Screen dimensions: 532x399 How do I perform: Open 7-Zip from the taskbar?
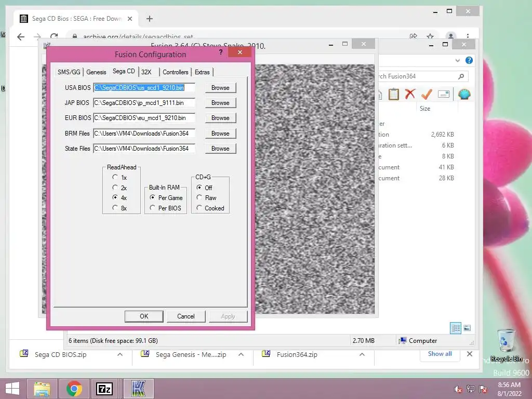[x=104, y=389]
